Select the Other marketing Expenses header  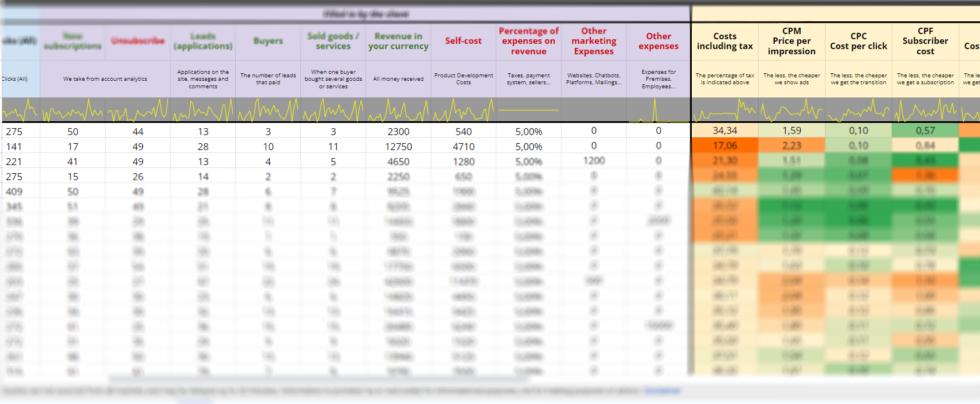coord(594,42)
